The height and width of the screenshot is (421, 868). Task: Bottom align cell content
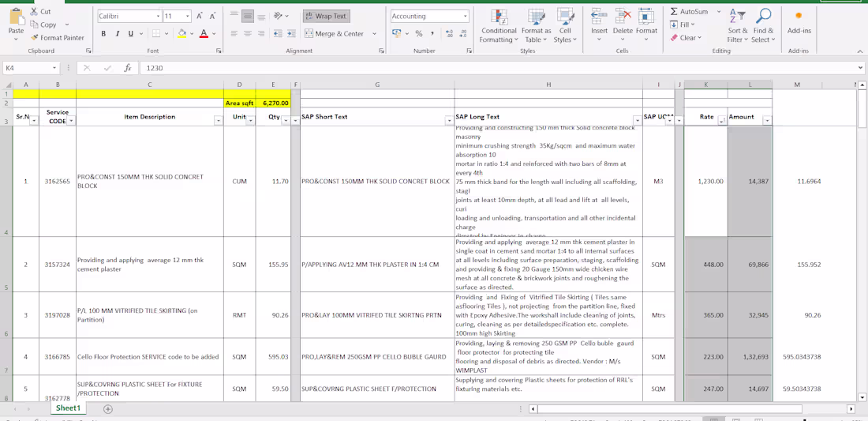(x=261, y=16)
